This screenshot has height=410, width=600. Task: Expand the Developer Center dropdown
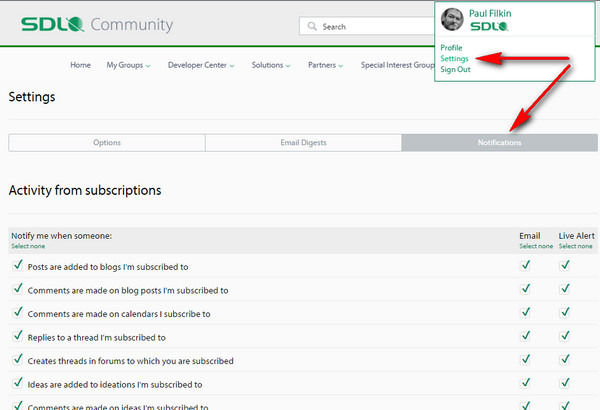(201, 65)
